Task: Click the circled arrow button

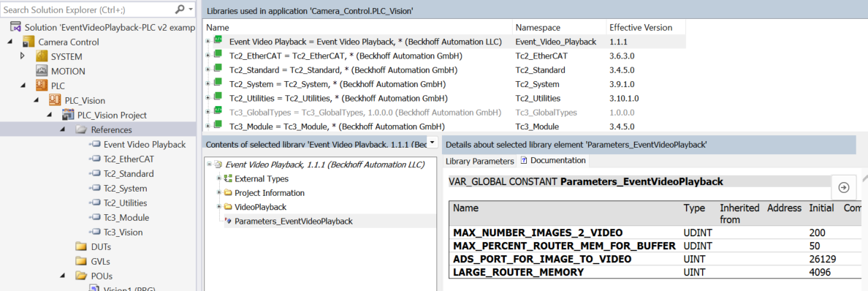Action: click(844, 187)
